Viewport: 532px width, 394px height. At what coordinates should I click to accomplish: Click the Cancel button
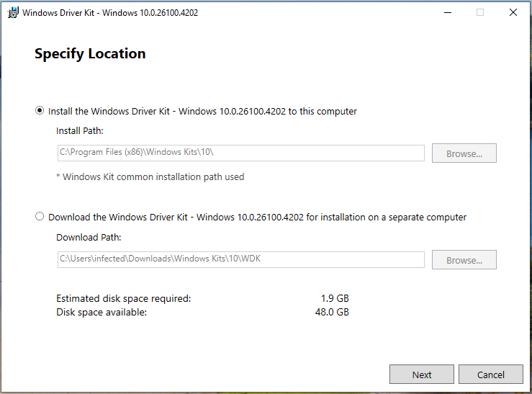point(491,375)
